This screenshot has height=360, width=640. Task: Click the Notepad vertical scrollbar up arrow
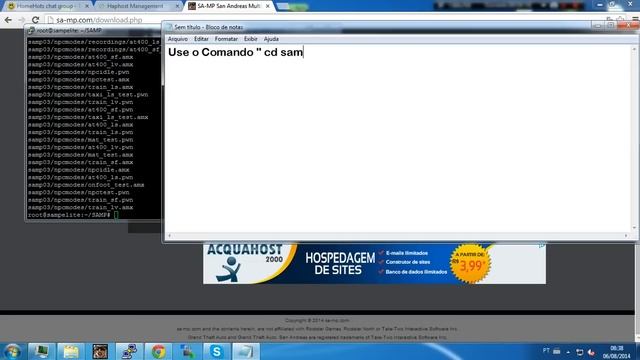(634, 49)
